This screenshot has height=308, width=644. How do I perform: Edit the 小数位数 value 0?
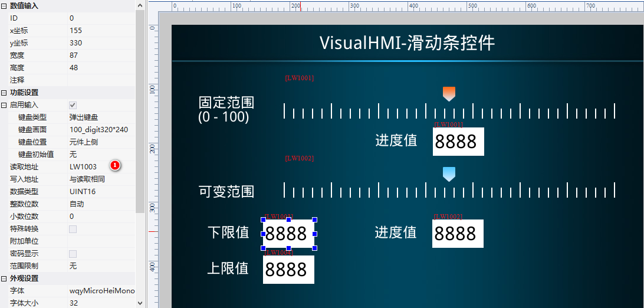click(x=101, y=217)
